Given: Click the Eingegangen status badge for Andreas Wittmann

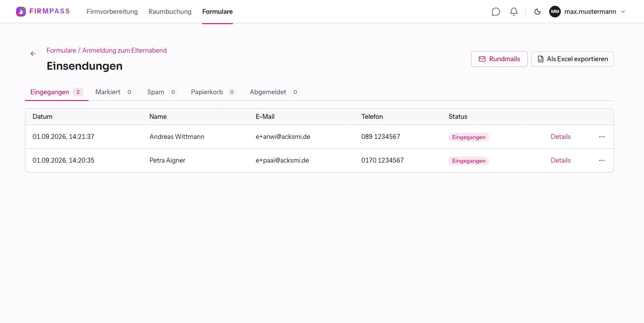Looking at the screenshot, I should coord(469,137).
